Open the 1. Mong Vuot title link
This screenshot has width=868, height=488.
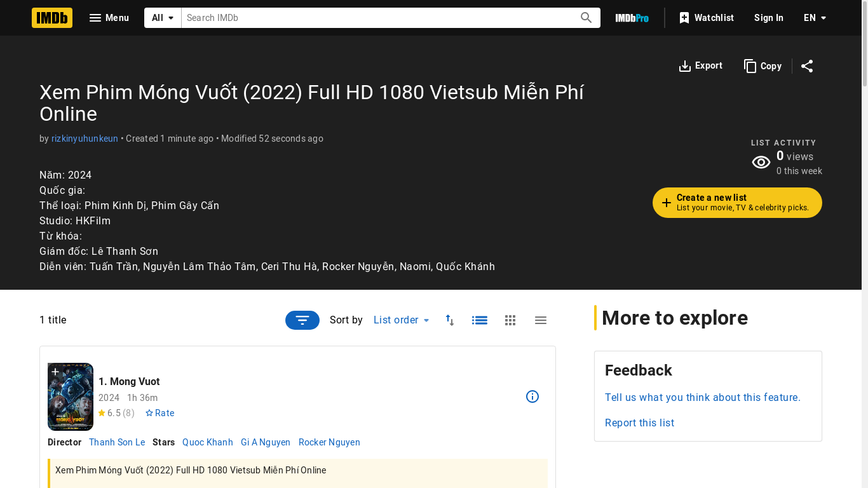click(129, 381)
